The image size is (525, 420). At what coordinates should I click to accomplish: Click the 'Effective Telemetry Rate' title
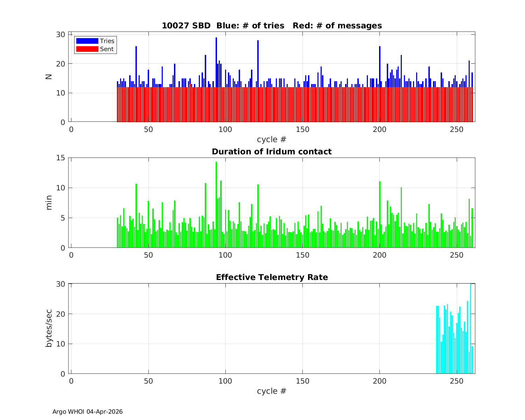[x=272, y=277]
